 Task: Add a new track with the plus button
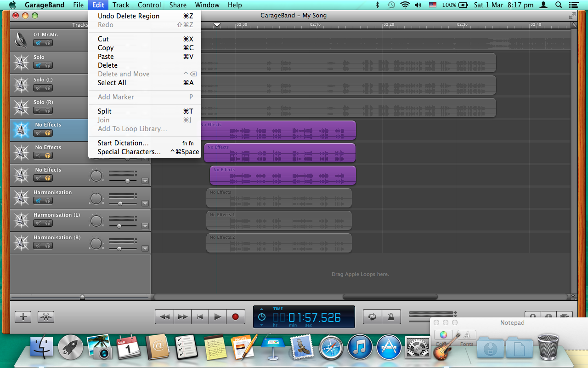click(23, 316)
